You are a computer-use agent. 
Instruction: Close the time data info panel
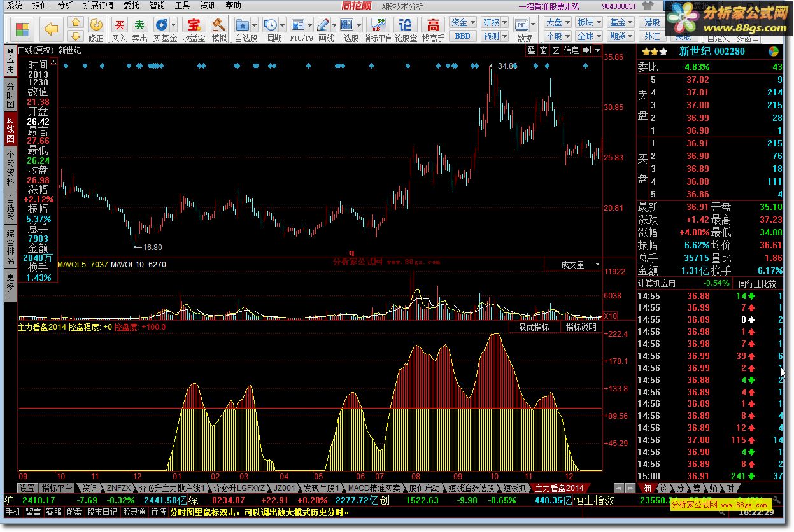[53, 61]
